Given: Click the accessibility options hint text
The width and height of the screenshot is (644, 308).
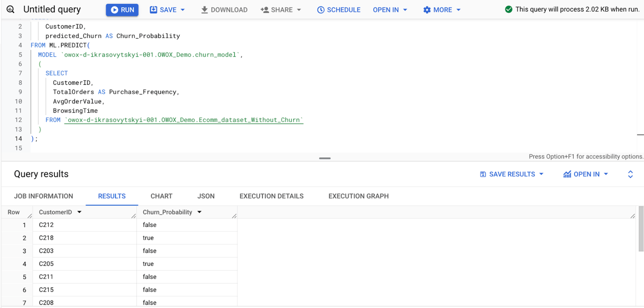Looking at the screenshot, I should click(586, 157).
